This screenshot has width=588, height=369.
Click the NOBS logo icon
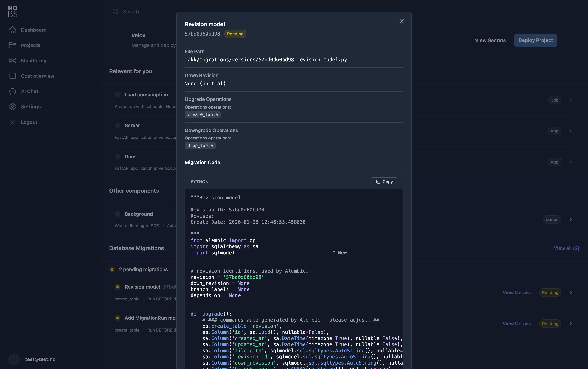pyautogui.click(x=13, y=11)
